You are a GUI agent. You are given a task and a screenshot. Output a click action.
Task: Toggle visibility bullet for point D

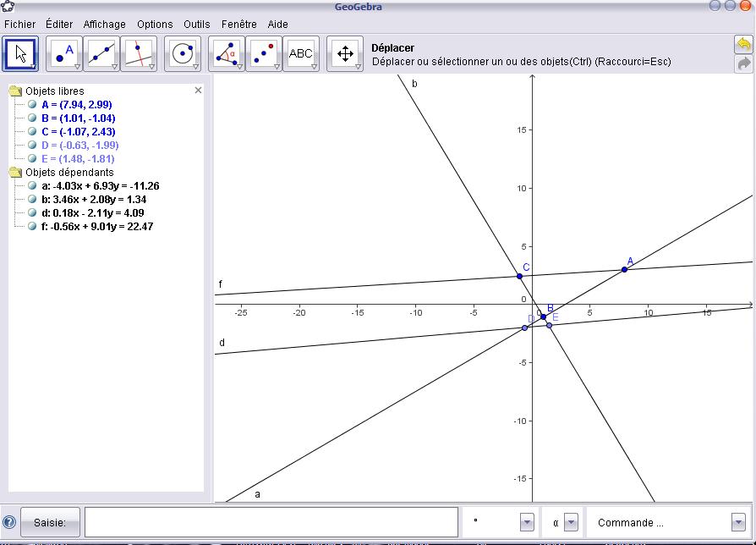[32, 145]
